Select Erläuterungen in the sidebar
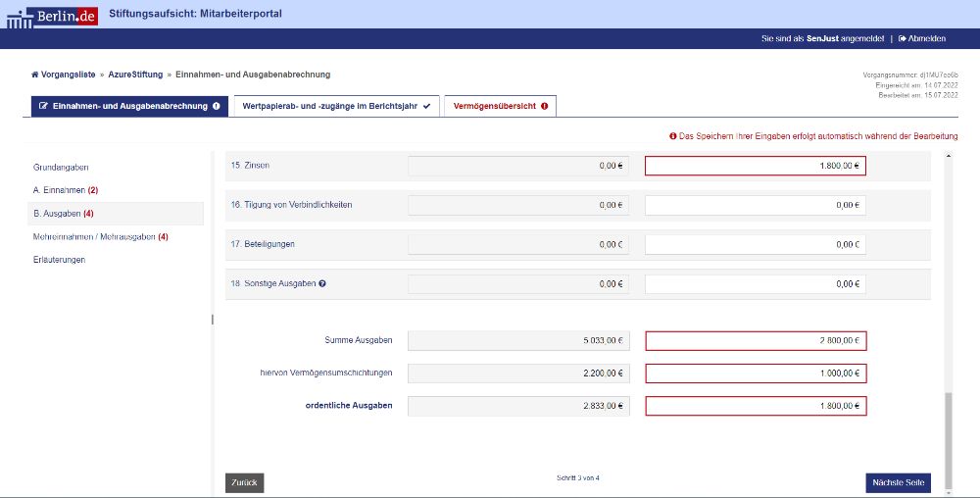 pos(59,260)
